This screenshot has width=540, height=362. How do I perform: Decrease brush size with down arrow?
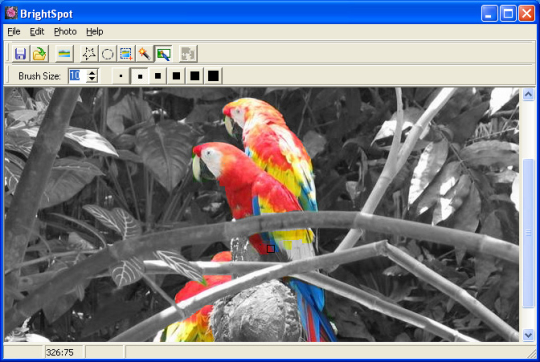(92, 79)
